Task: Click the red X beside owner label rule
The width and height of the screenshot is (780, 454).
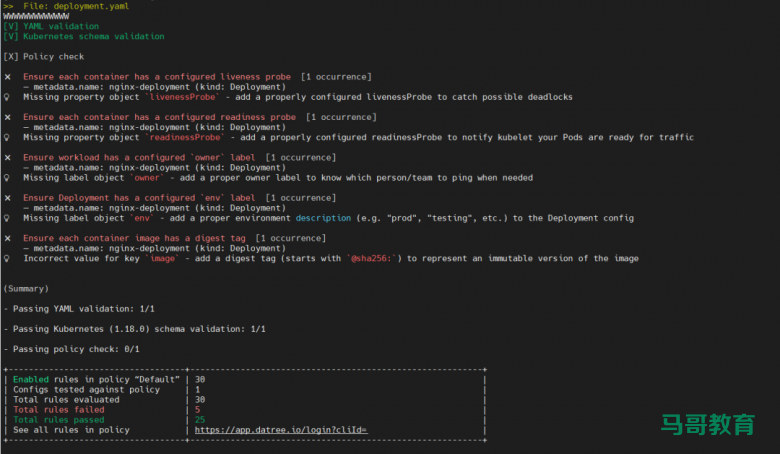Action: click(8, 157)
